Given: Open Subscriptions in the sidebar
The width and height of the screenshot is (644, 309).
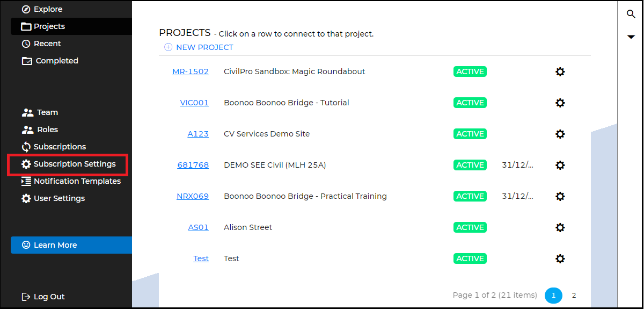Looking at the screenshot, I should coord(59,147).
